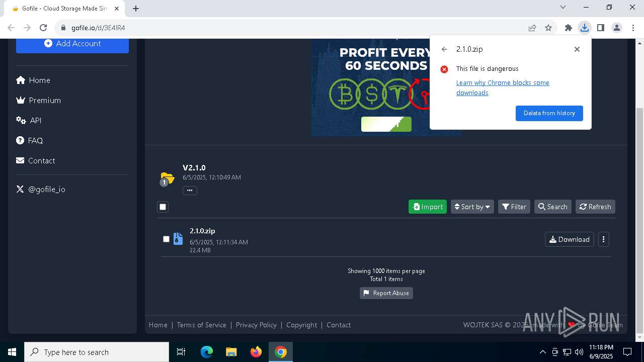Click the PROFIT EVERY 60 SECONDS ad

pyautogui.click(x=386, y=87)
